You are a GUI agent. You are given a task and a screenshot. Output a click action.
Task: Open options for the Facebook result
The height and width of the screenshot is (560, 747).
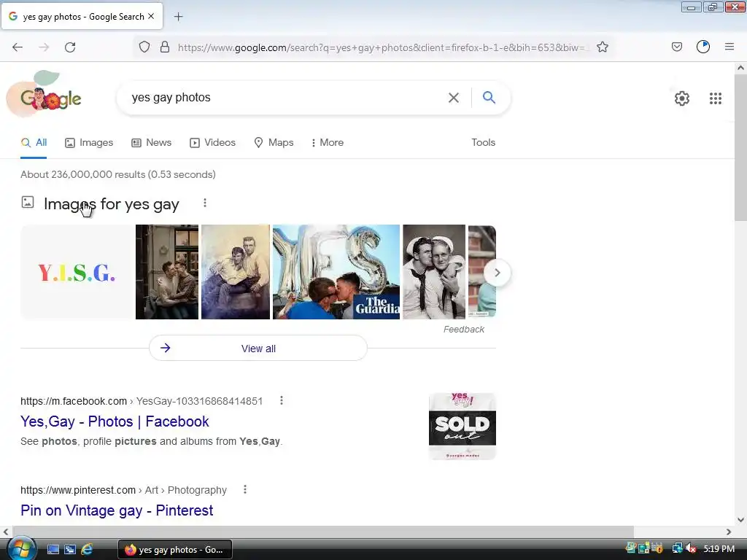point(282,400)
